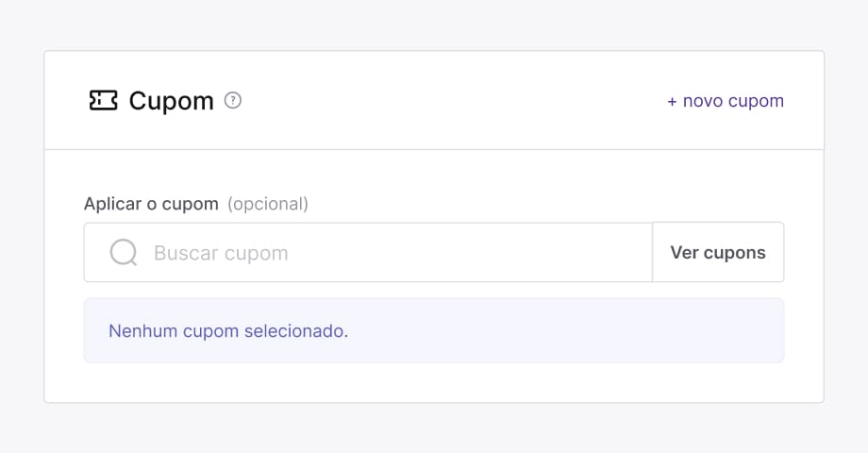Click the (opcional) hint text
The height and width of the screenshot is (453, 868).
pos(268,204)
